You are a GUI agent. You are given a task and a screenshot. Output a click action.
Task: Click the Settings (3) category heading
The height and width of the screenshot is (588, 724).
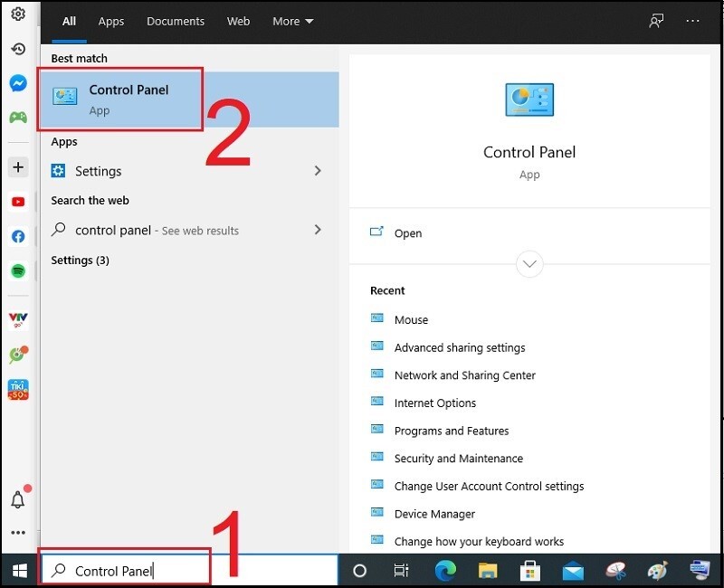[80, 261]
